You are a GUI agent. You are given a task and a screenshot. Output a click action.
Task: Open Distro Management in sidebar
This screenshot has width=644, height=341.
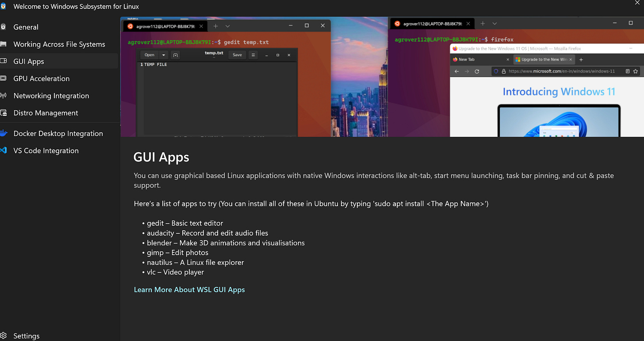[x=59, y=113]
